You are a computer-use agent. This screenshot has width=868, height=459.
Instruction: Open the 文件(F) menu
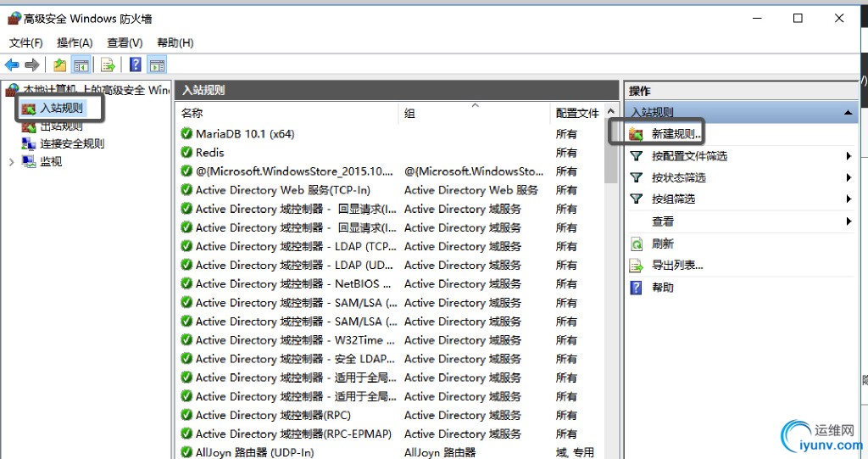[x=25, y=42]
